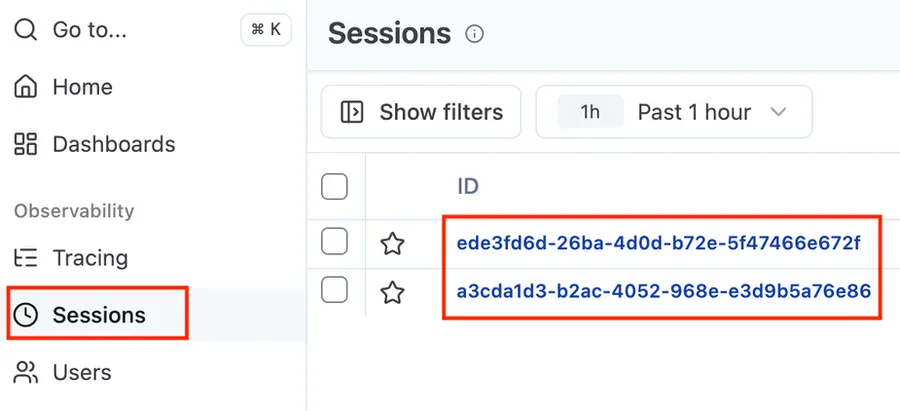Viewport: 900px width, 411px height.
Task: Click the Dashboards grid icon
Action: [26, 144]
